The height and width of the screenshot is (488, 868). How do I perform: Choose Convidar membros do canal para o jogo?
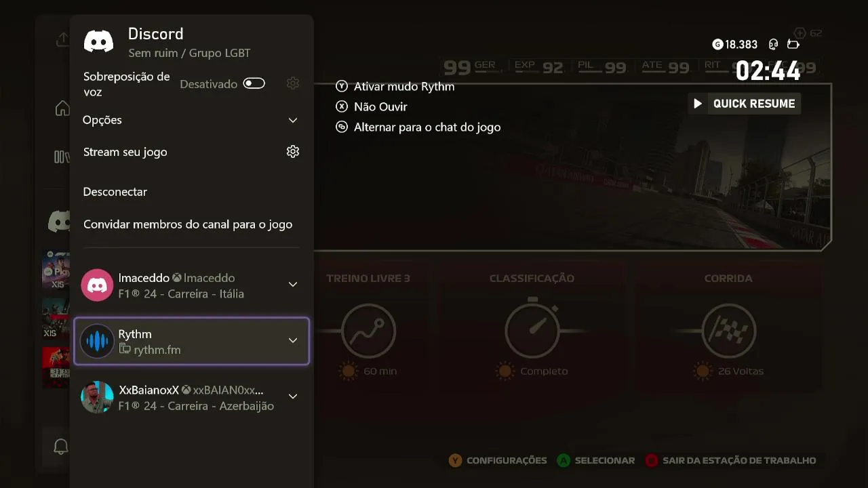tap(188, 224)
